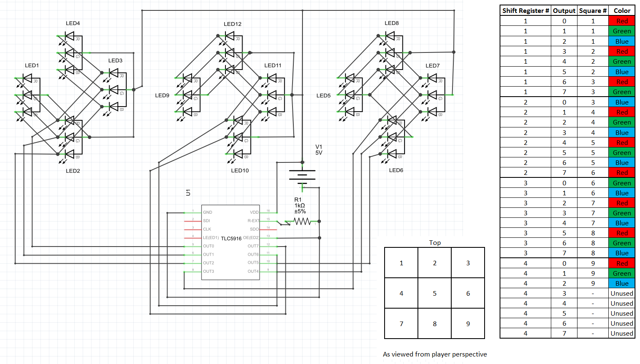640x364 pixels.
Task: Click the R1 1kΩ ±5% label
Action: 300,206
